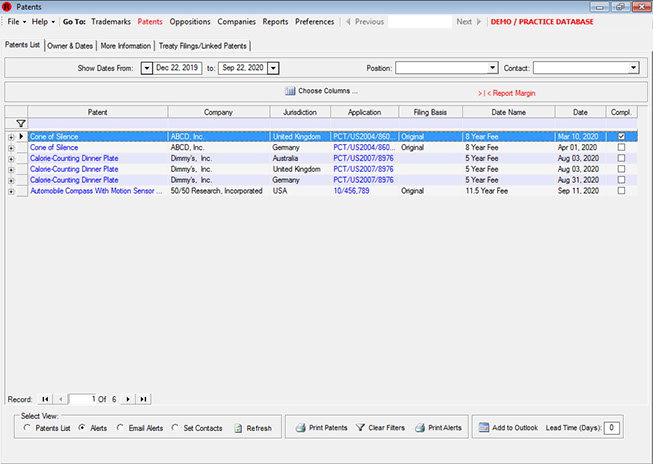The image size is (653, 464).
Task: Open PCT/US2007/8976 application for Australia row
Action: coord(363,157)
